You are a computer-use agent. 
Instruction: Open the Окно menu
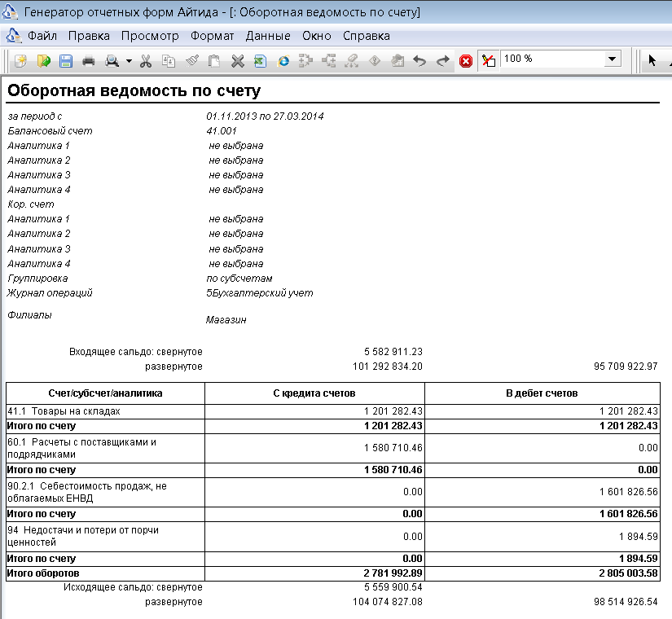[316, 36]
